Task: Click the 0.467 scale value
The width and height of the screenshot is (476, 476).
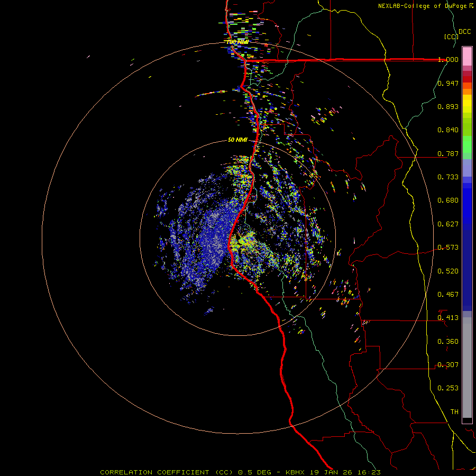Action: click(448, 295)
